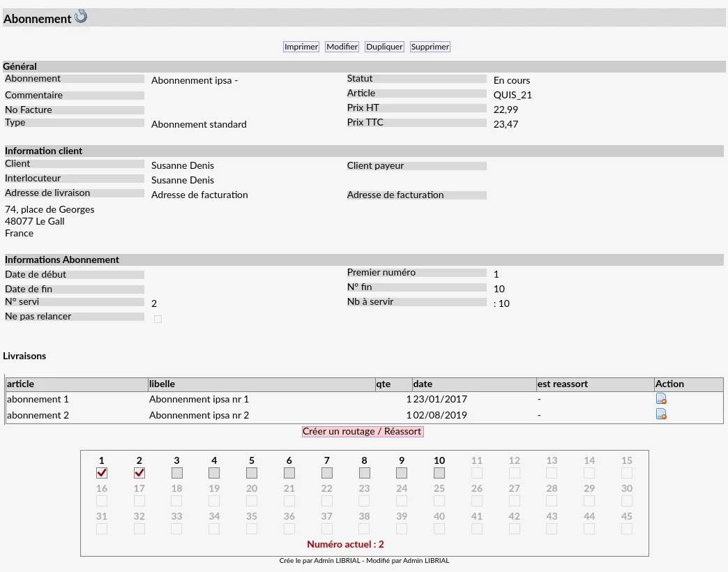Check issue number 3 checkbox

[177, 473]
